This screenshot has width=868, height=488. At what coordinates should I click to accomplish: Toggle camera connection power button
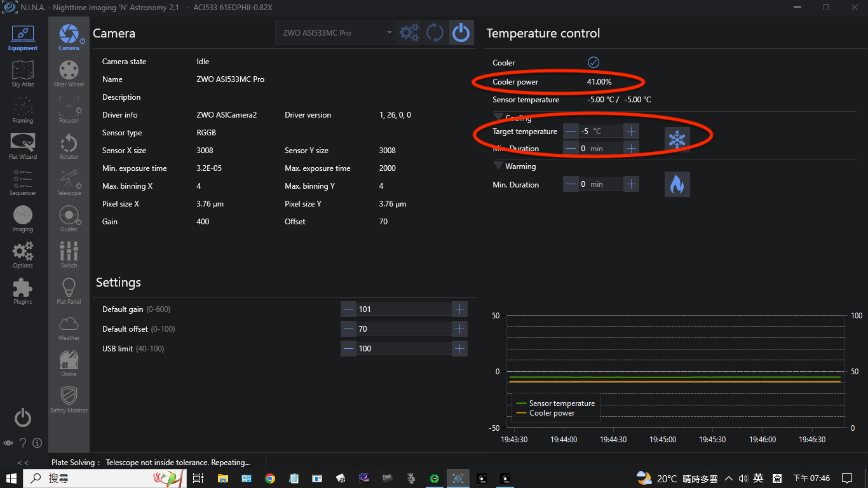click(x=461, y=32)
